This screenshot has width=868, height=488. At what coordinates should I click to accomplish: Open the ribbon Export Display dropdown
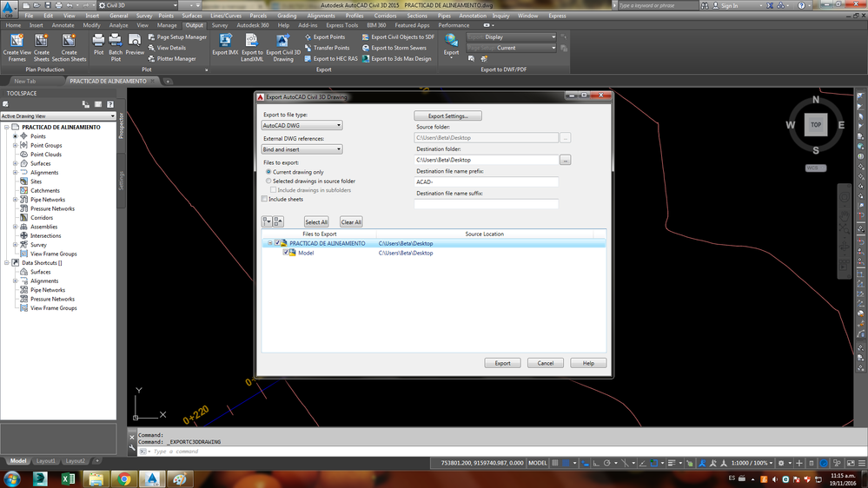[x=511, y=37]
